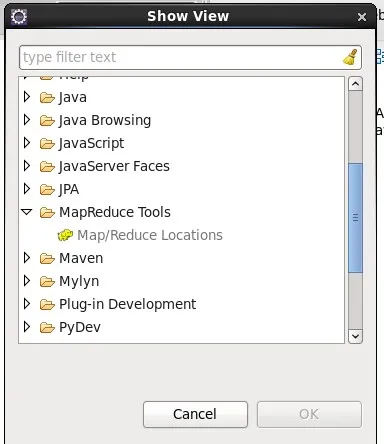Collapse the MapReduce Tools category
384x444 pixels.
pos(26,212)
